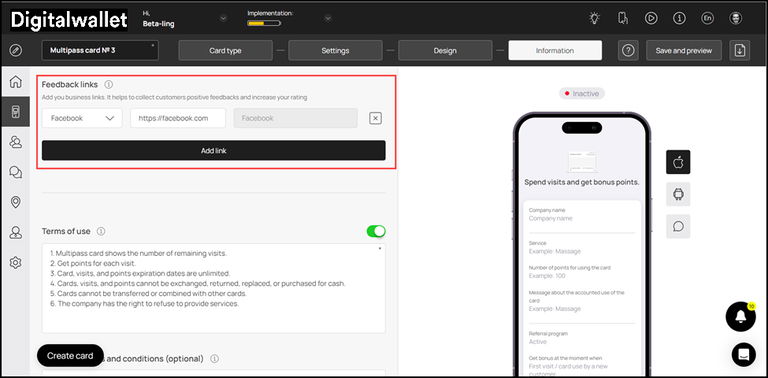The width and height of the screenshot is (768, 378).
Task: Expand the Implementation progress dropdown arrow
Action: click(x=328, y=19)
